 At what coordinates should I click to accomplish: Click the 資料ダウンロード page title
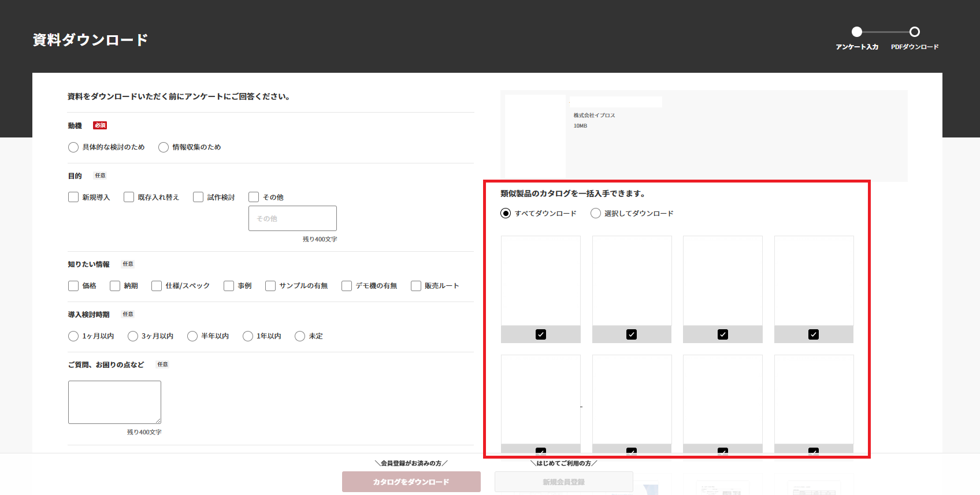[90, 40]
